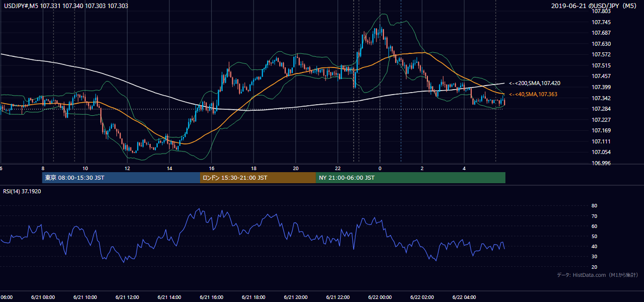Screen dimensions: 644x302
Task: Click price axis label 107.457
Action: 601,76
